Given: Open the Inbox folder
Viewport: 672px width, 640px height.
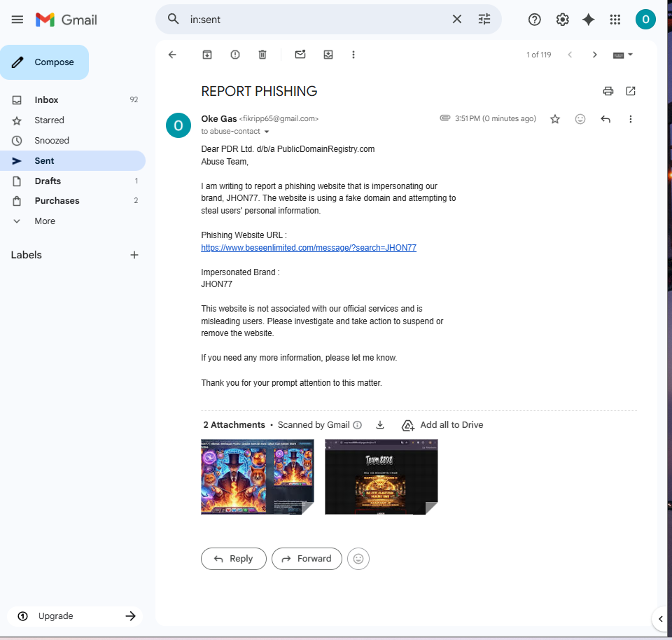Looking at the screenshot, I should (x=73, y=100).
